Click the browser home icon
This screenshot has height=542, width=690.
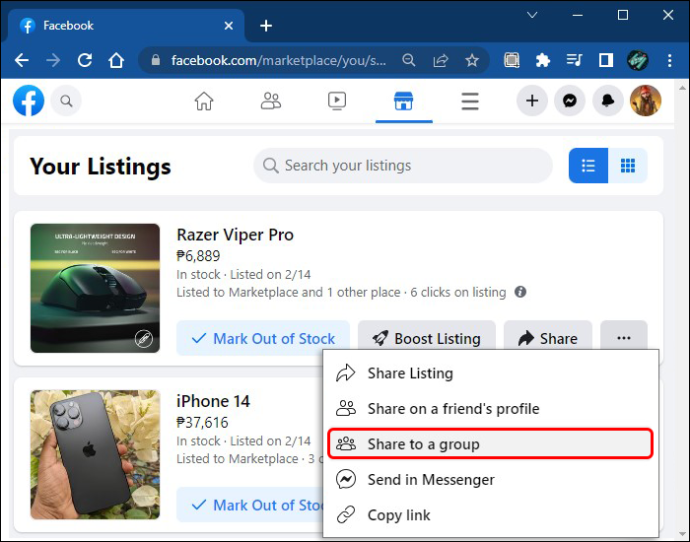pos(116,60)
